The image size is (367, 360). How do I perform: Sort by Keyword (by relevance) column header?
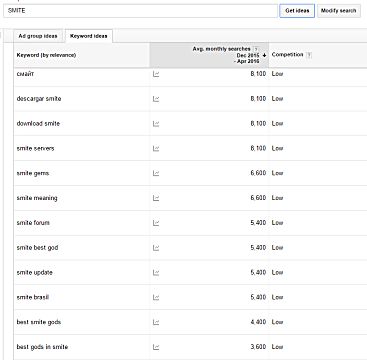(46, 55)
